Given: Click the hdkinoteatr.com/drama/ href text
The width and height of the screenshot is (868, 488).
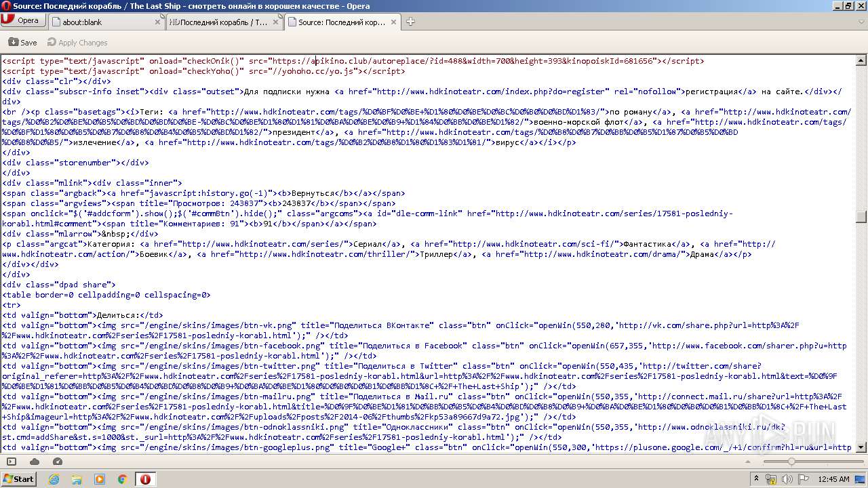Looking at the screenshot, I should (x=601, y=254).
